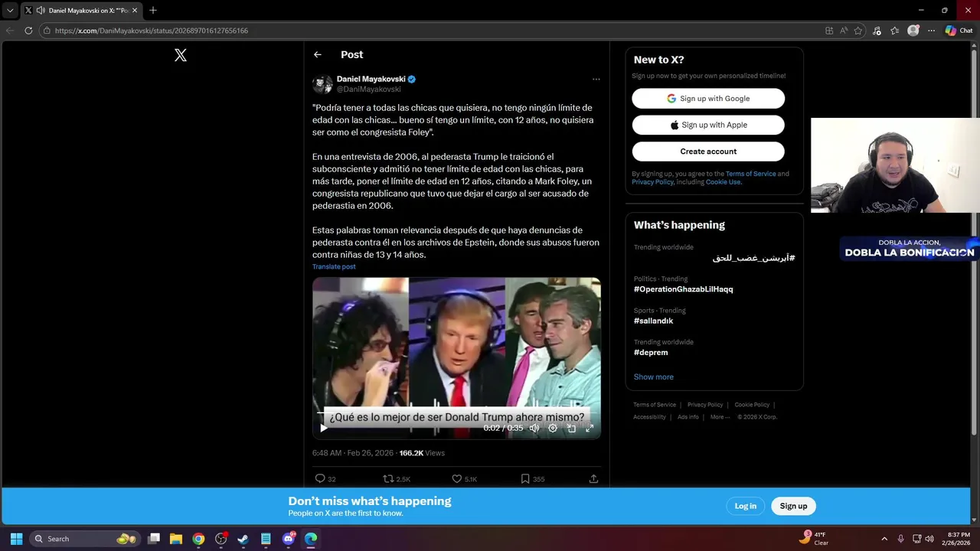Seek on the video progress bar
This screenshot has height=551, width=980.
[456, 412]
